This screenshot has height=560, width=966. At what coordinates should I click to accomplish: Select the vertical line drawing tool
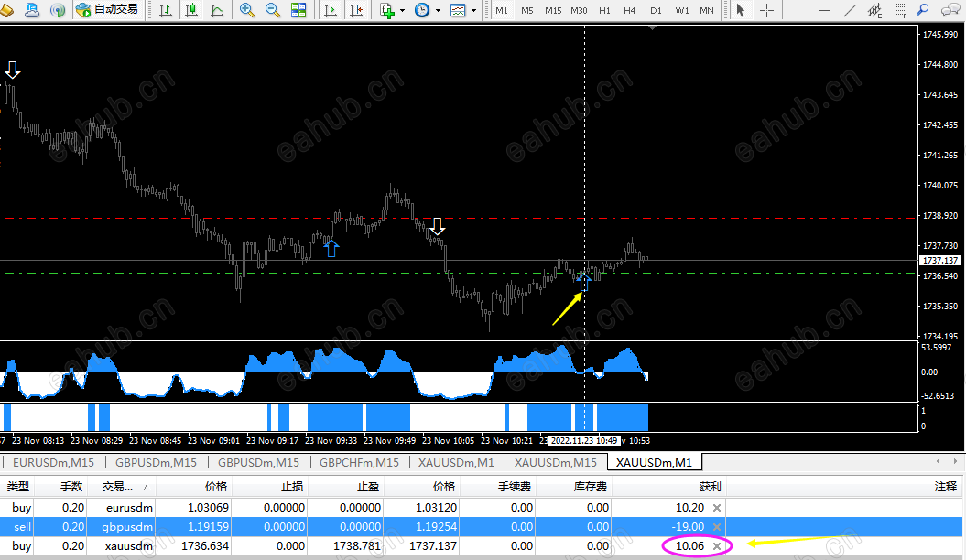click(x=798, y=10)
